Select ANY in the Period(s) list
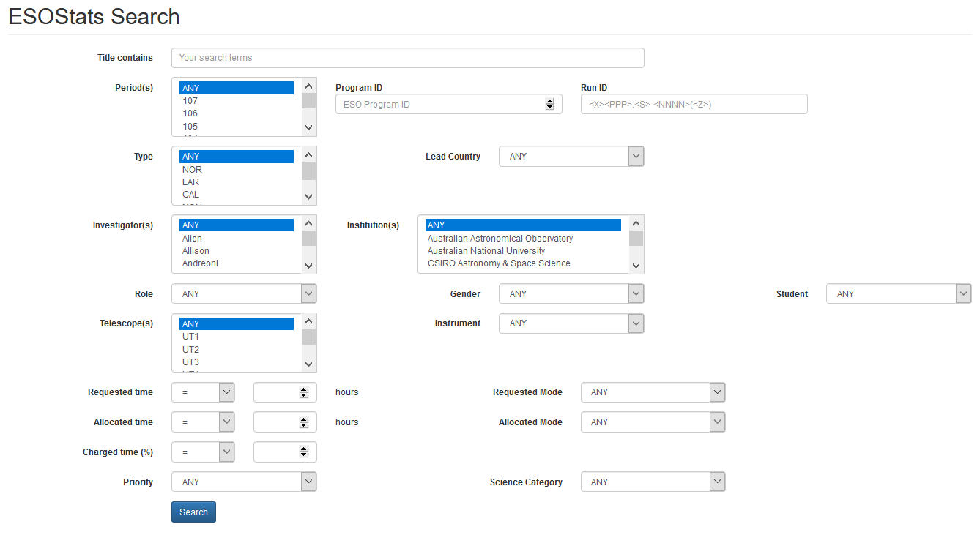 click(237, 88)
